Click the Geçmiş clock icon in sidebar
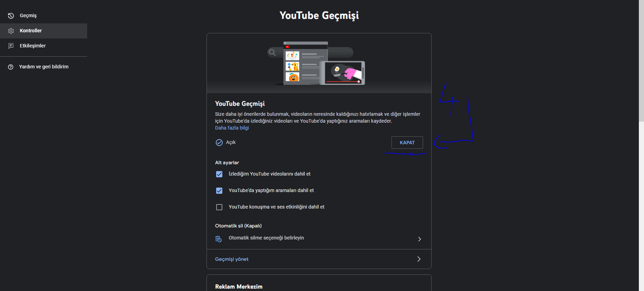 coord(11,16)
